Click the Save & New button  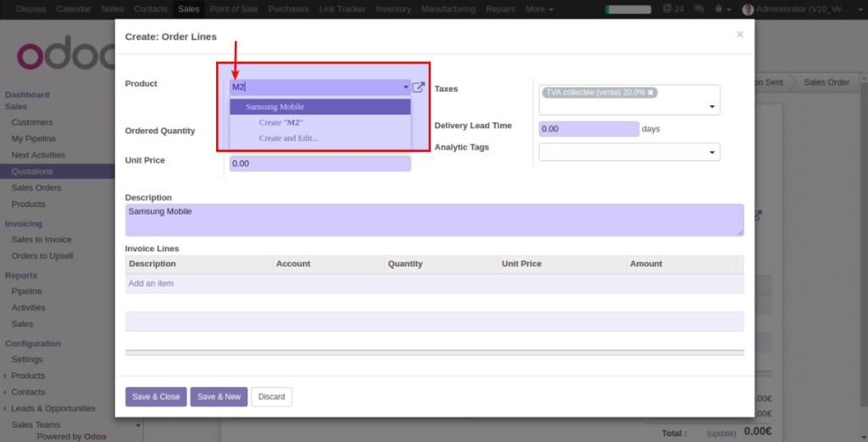click(219, 397)
